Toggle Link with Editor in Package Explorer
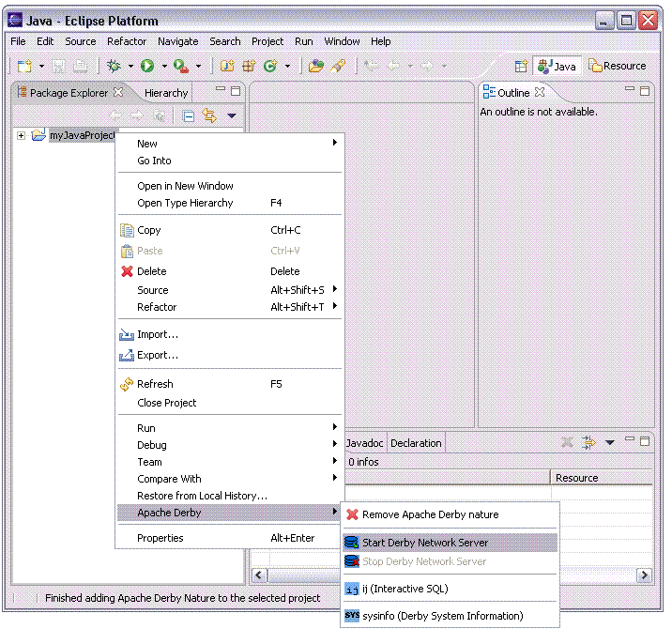 click(209, 116)
